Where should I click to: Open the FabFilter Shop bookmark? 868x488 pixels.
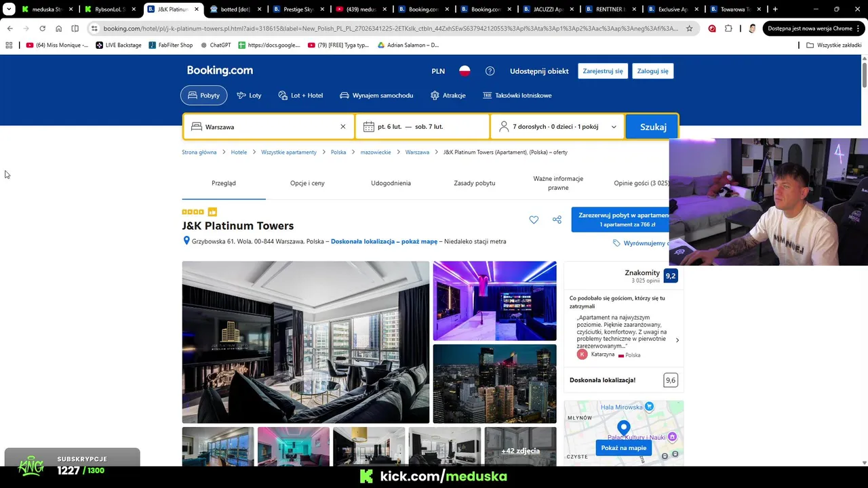point(170,45)
